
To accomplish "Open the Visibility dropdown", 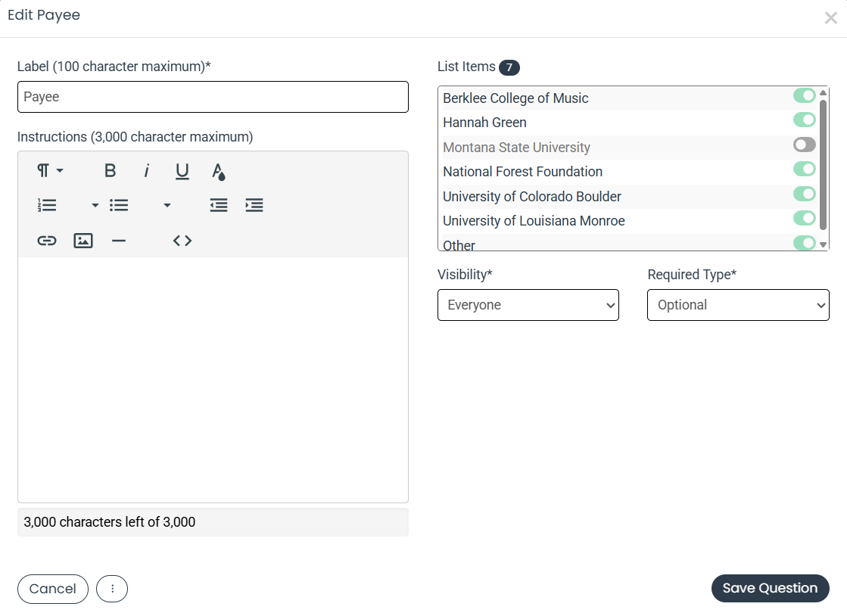I will tap(528, 305).
